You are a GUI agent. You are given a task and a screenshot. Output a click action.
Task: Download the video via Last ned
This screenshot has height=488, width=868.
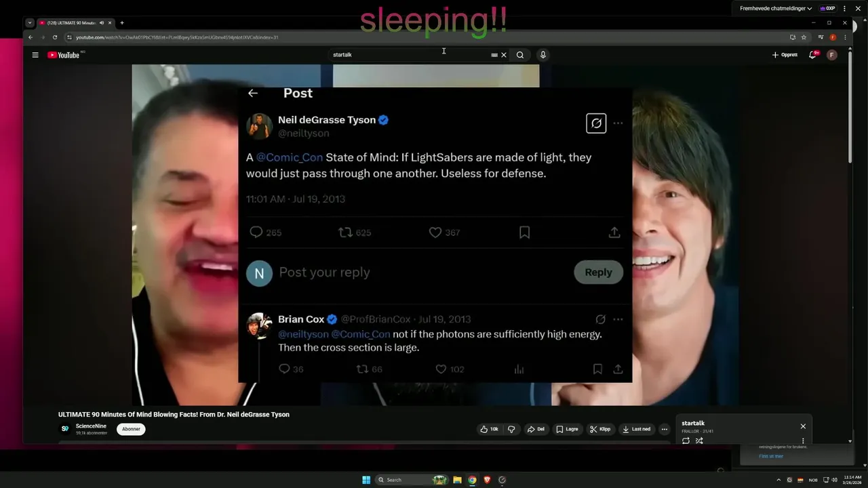(637, 429)
